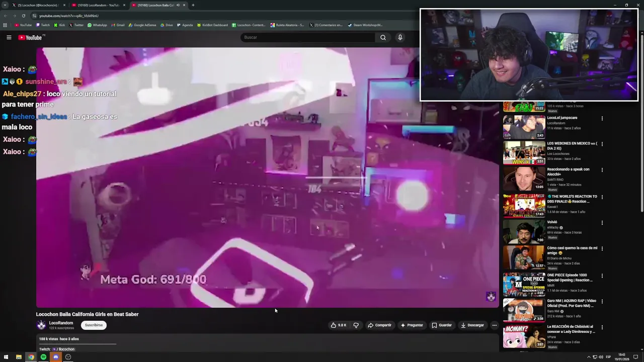
Task: Close the Locochon Baila tab
Action: point(184,5)
